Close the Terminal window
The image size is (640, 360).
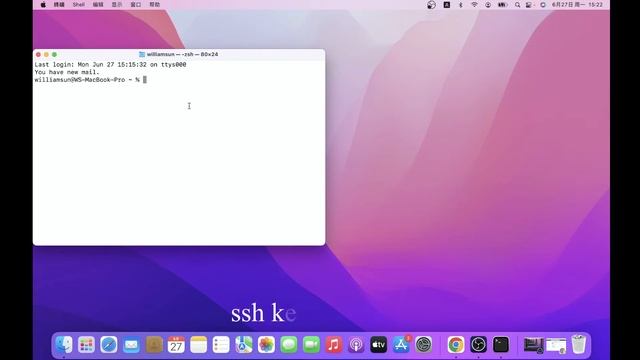point(38,54)
